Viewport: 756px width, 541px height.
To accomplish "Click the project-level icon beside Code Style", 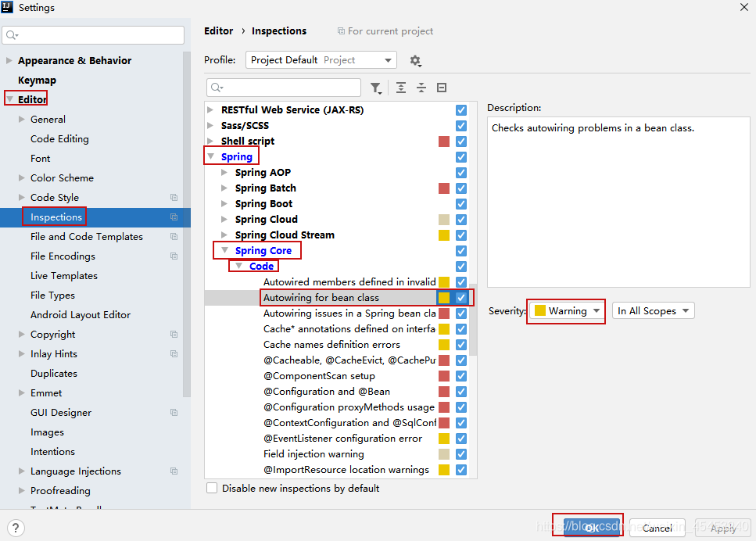I will (x=174, y=198).
